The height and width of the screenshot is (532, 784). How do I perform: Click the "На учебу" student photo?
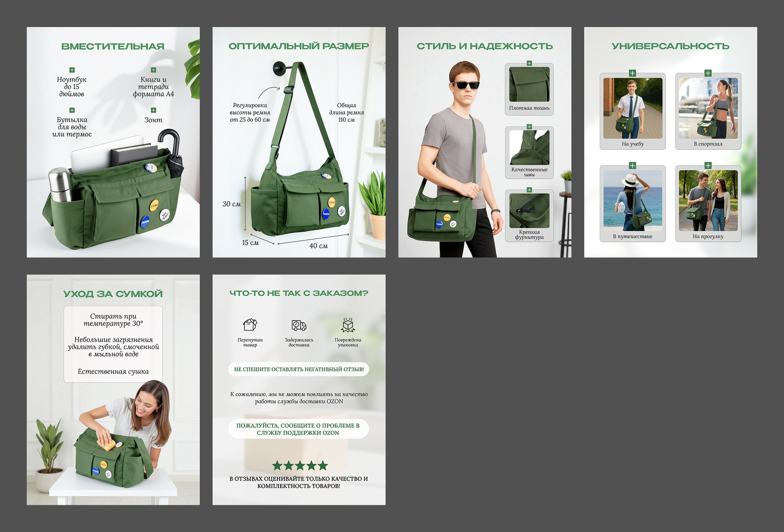(633, 109)
